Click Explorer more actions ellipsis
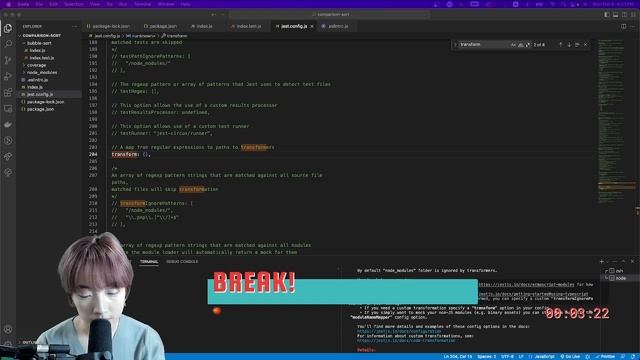 point(74,26)
